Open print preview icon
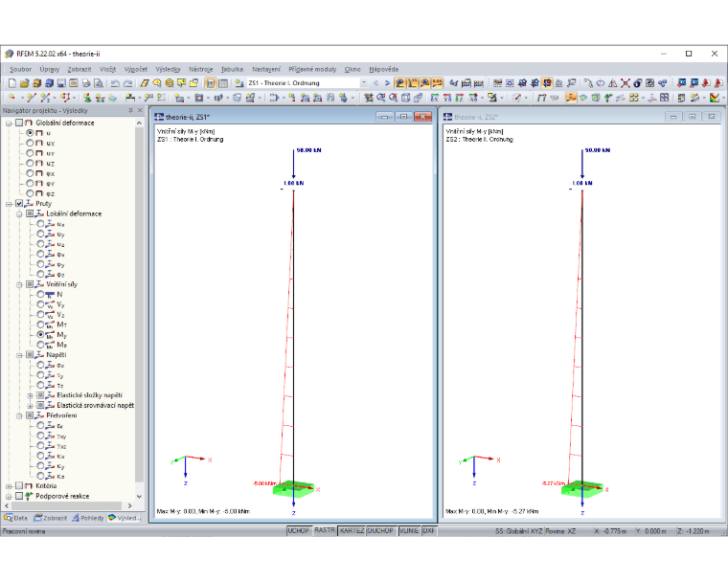This screenshot has height=581, width=728. pyautogui.click(x=99, y=83)
